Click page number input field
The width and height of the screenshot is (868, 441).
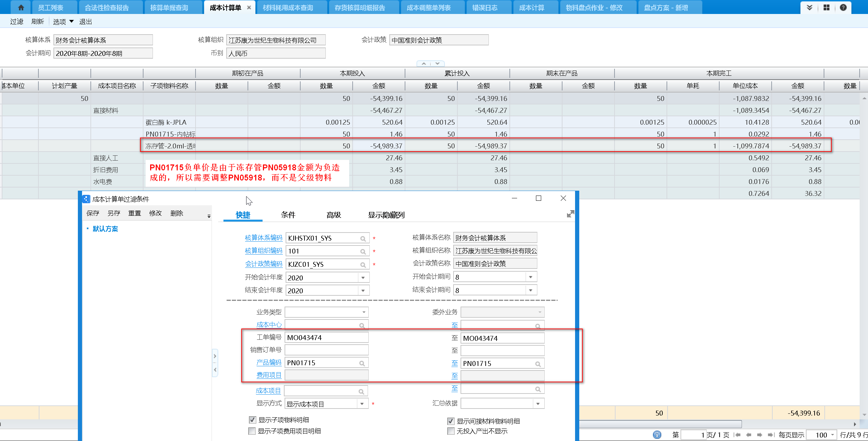point(693,435)
